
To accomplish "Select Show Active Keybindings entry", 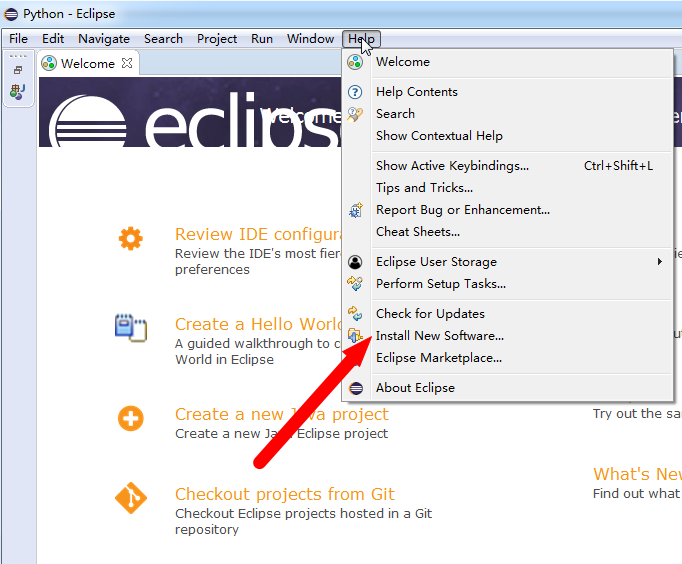I will (508, 166).
